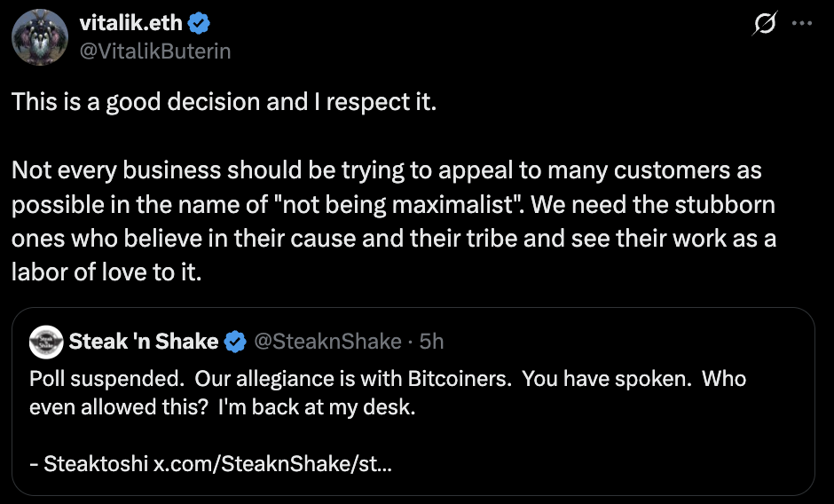Click the vitalik.eth profile avatar
The height and width of the screenshot is (504, 834).
pos(39,36)
